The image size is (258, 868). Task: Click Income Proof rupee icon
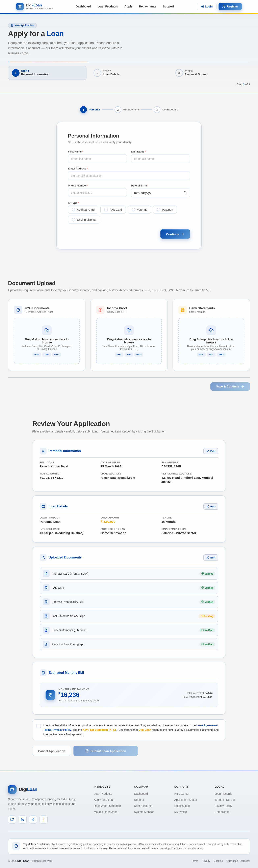tap(100, 310)
